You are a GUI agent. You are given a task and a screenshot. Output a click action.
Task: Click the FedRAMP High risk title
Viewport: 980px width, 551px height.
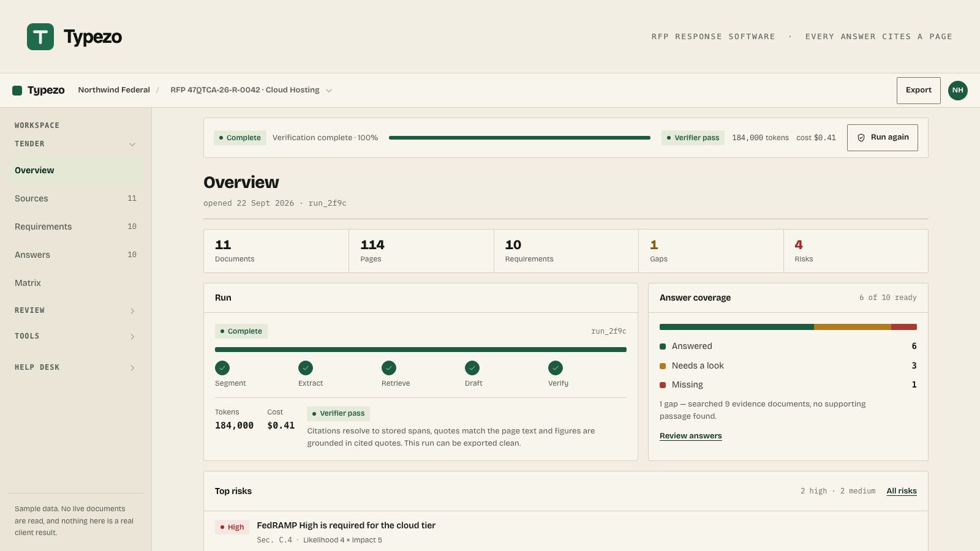coord(346,525)
